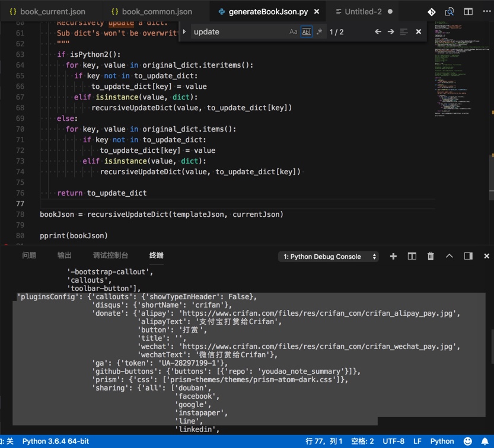The width and height of the screenshot is (494, 448).
Task: Go to next find match arrow
Action: tap(391, 31)
